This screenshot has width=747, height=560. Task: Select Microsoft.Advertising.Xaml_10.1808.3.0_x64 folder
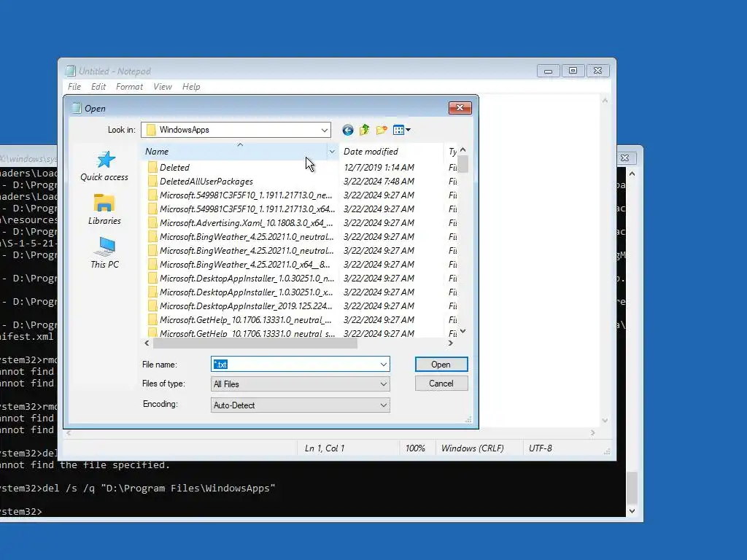[x=247, y=222]
